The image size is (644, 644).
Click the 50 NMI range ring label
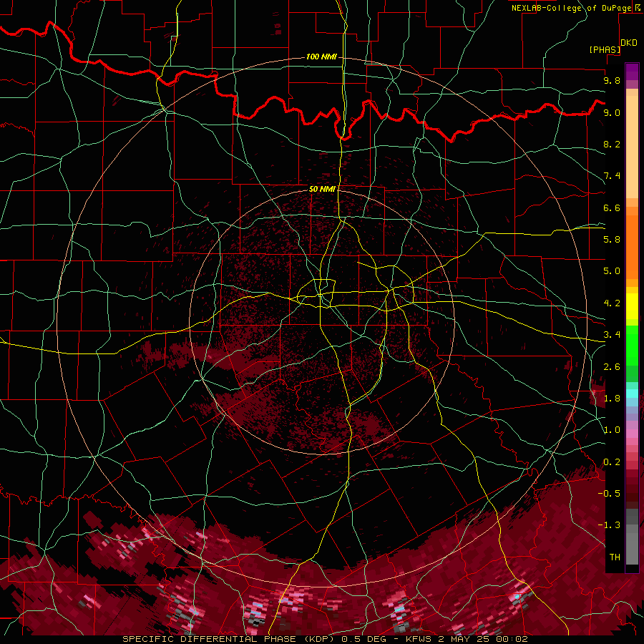pos(323,189)
